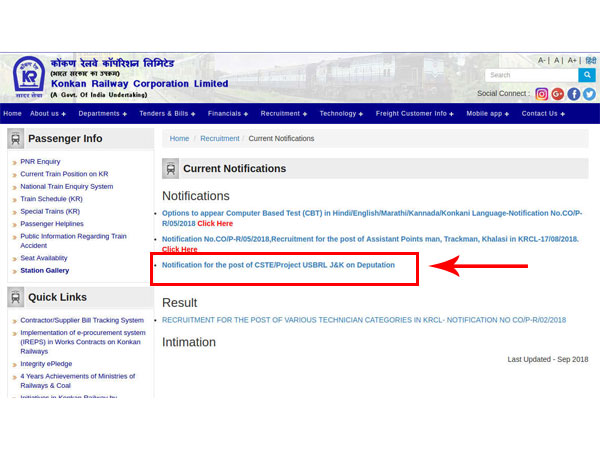
Task: Click the Last Updated - Sep 2018 text
Action: (548, 359)
